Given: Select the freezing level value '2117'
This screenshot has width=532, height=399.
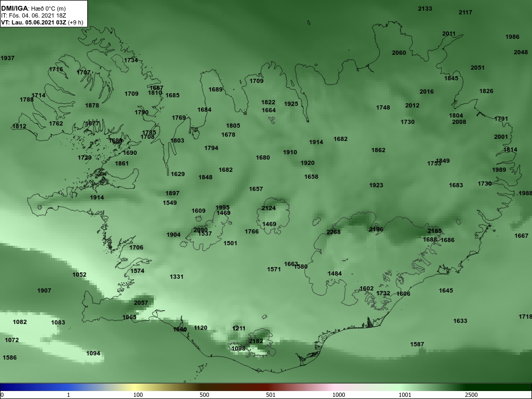Looking at the screenshot, I should tap(465, 12).
